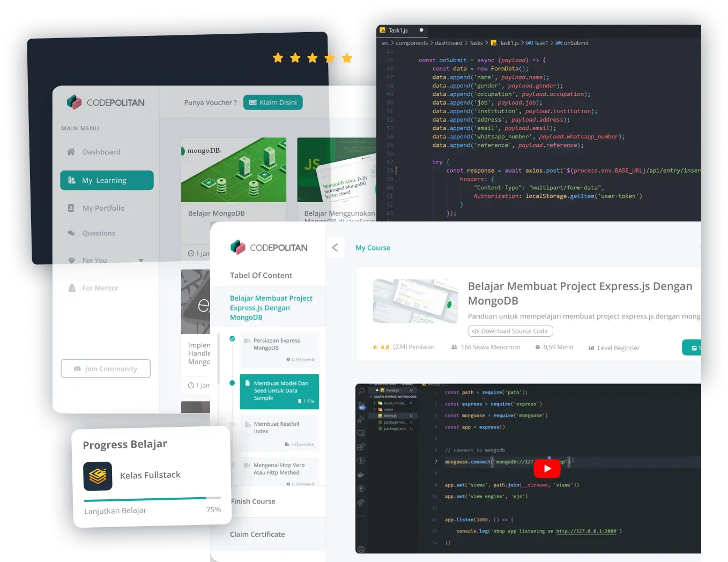Expand the For You menu arrow
The width and height of the screenshot is (728, 562).
141,260
